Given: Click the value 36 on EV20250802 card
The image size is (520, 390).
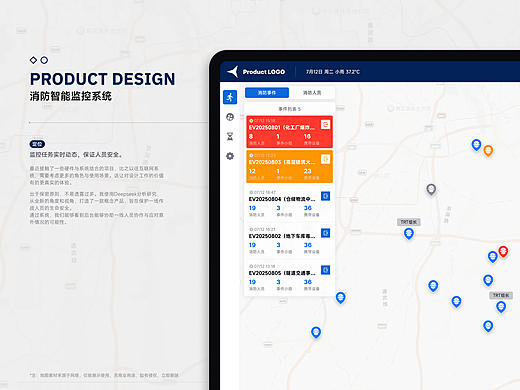Looking at the screenshot, I should 307,245.
